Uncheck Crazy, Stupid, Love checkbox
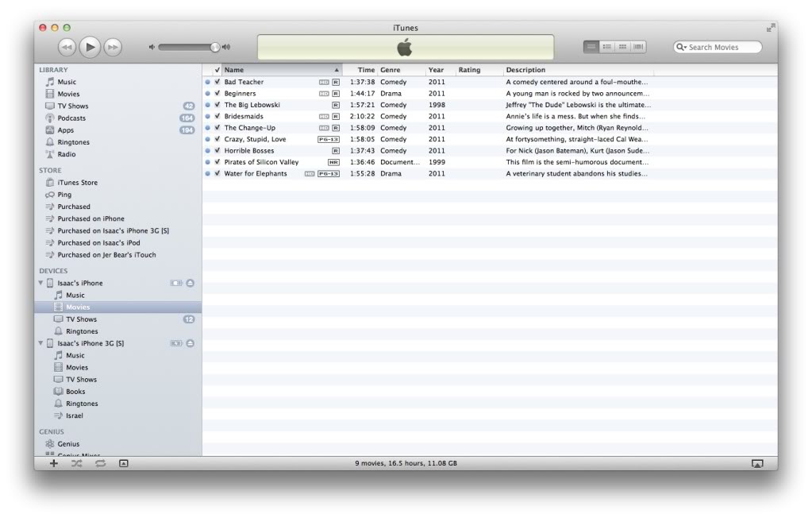The height and width of the screenshot is (518, 812). (x=217, y=139)
